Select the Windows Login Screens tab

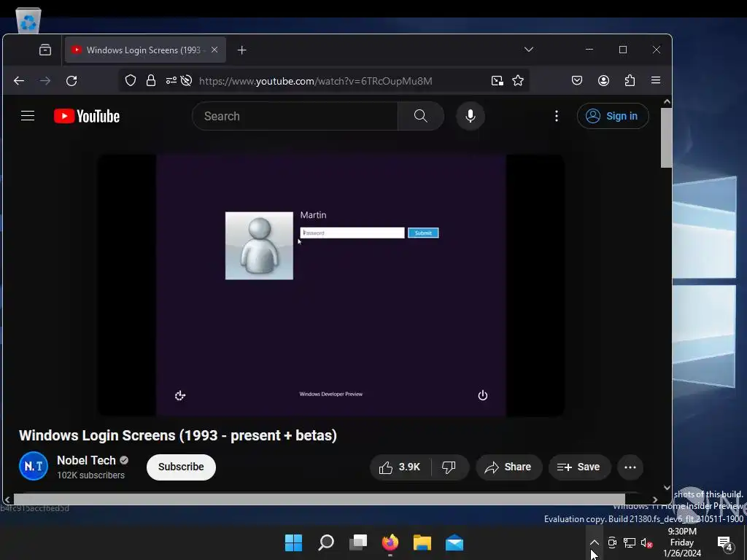145,50
